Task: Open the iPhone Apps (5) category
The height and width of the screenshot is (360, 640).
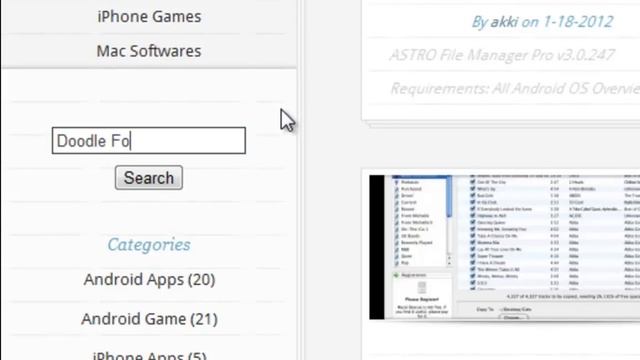Action: click(149, 355)
